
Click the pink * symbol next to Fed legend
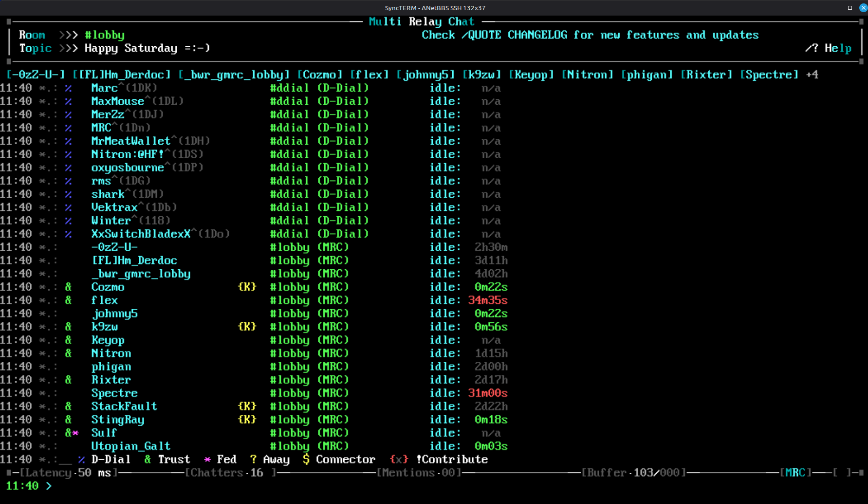pos(207,459)
